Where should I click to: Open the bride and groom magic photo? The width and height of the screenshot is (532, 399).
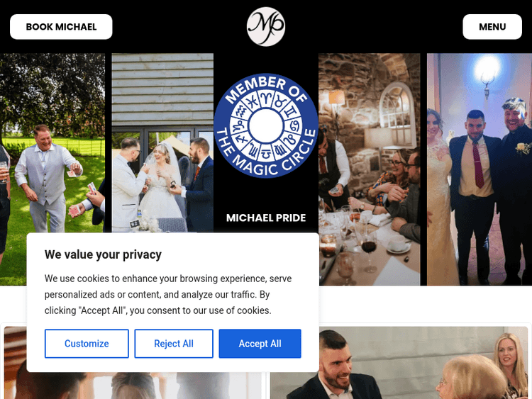point(162,142)
